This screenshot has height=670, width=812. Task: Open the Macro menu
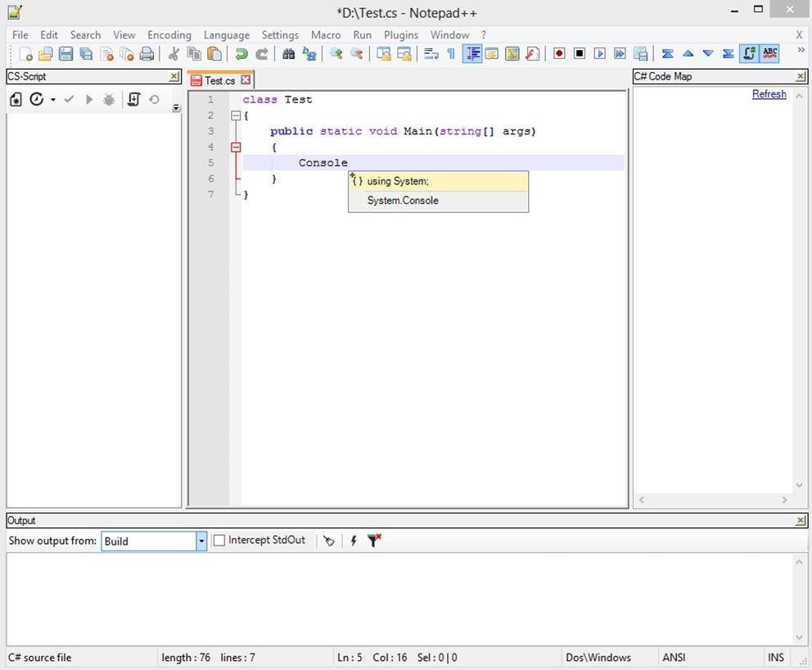pos(326,34)
